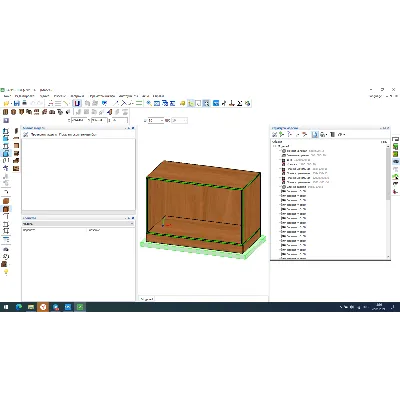Open dropdown arrow after black columns icon

pos(344,134)
